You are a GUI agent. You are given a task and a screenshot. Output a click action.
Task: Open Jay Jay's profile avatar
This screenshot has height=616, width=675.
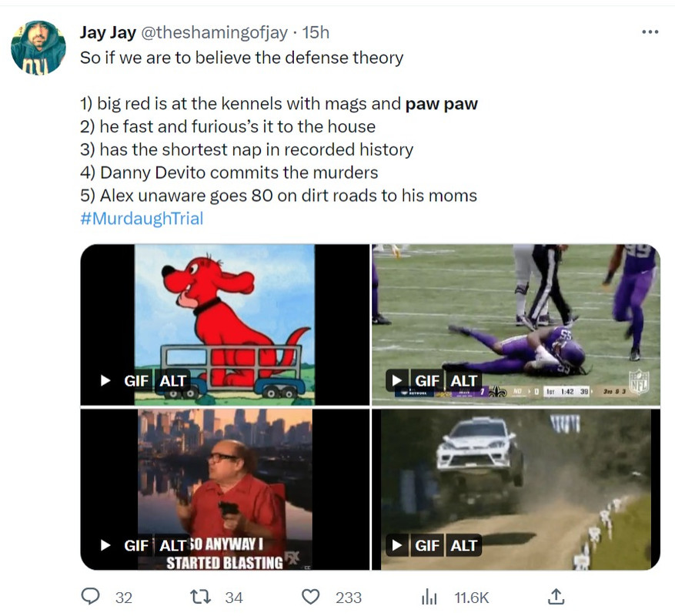[x=38, y=48]
